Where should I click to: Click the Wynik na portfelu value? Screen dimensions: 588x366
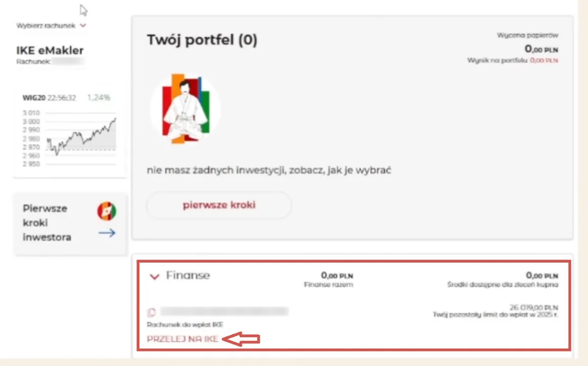tap(545, 60)
